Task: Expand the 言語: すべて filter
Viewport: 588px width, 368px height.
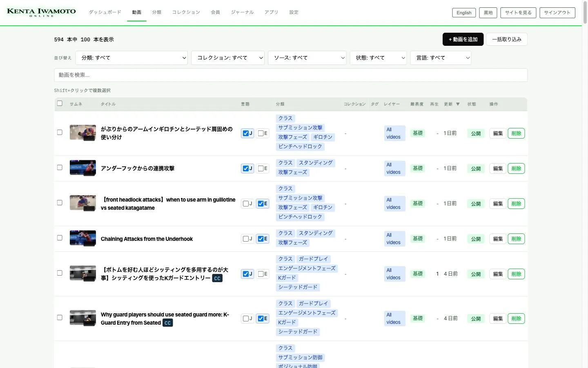Action: [441, 58]
